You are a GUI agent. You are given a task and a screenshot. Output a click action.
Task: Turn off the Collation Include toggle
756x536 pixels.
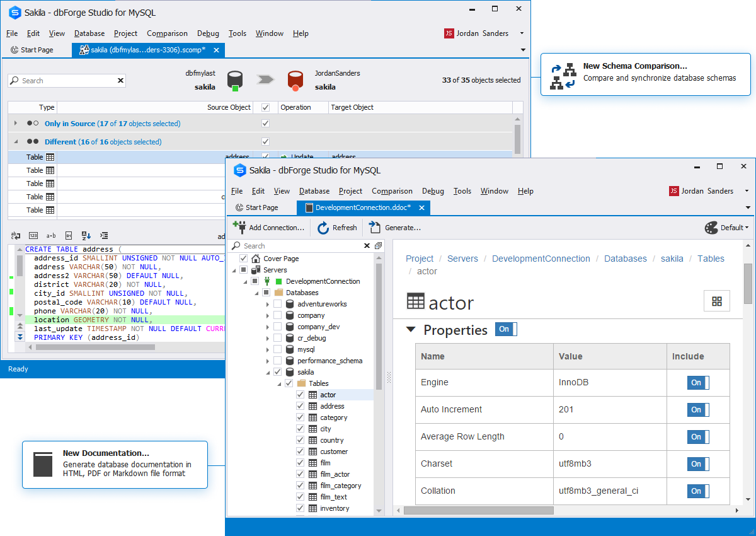click(x=697, y=491)
